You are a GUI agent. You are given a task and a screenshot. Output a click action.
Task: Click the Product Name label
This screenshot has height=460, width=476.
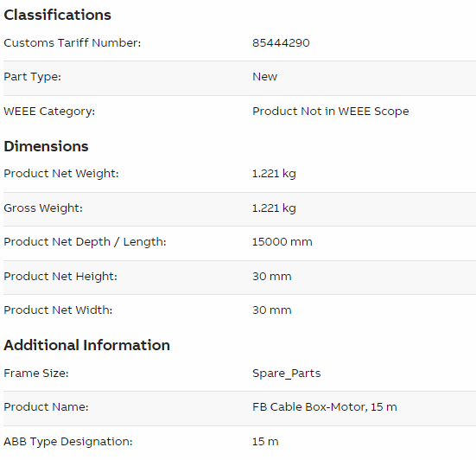pos(46,407)
